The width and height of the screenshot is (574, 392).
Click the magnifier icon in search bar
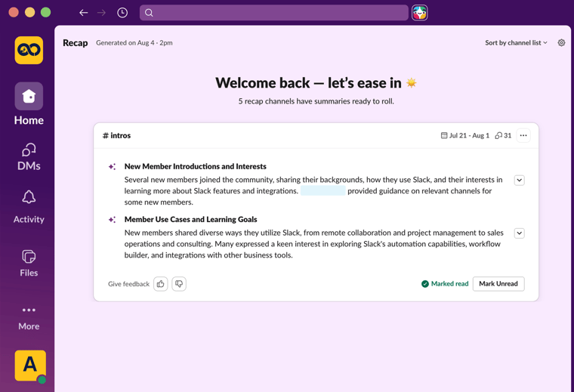[149, 13]
